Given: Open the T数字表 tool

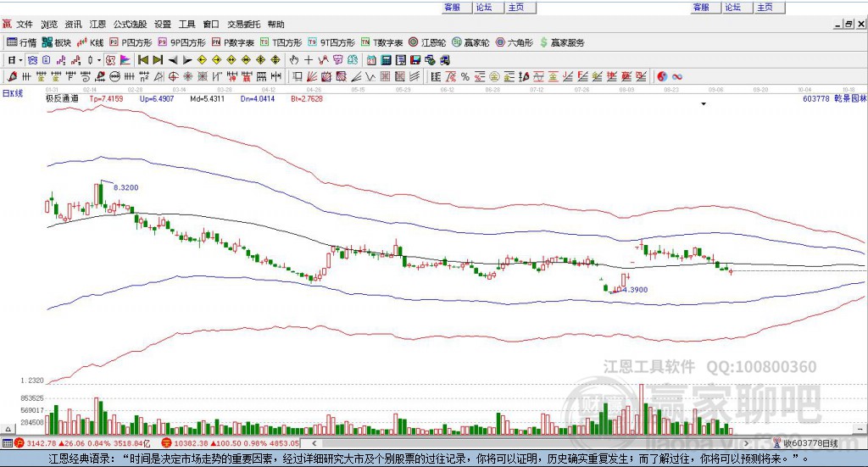Looking at the screenshot, I should pos(382,42).
